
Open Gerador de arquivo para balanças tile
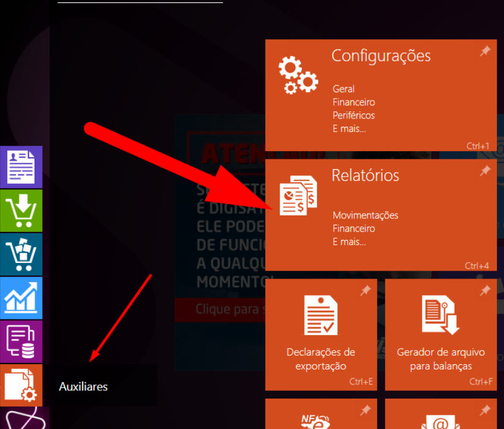pyautogui.click(x=440, y=333)
